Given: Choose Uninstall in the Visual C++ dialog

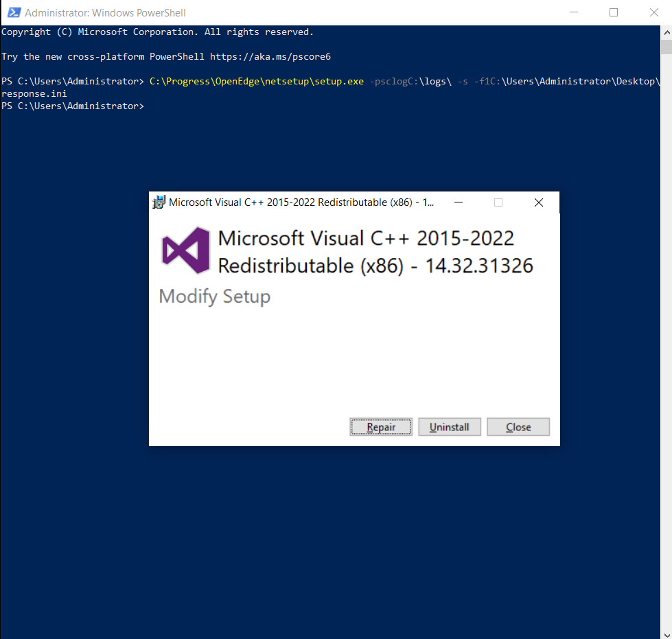Looking at the screenshot, I should [x=450, y=427].
